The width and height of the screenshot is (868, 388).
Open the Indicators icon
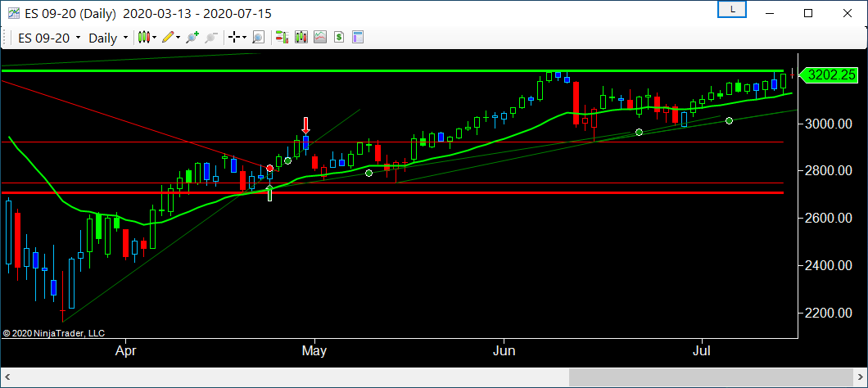pos(320,38)
